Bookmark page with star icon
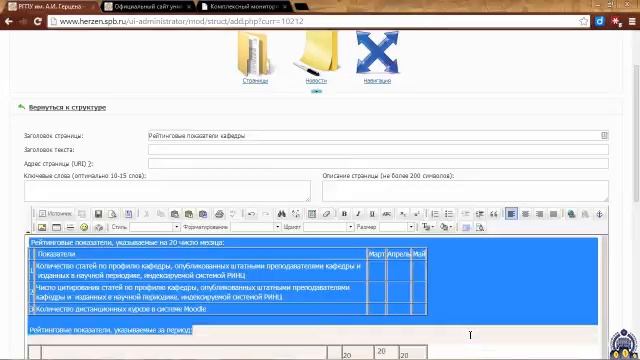Image resolution: width=640 pixels, height=360 pixels. point(583,21)
